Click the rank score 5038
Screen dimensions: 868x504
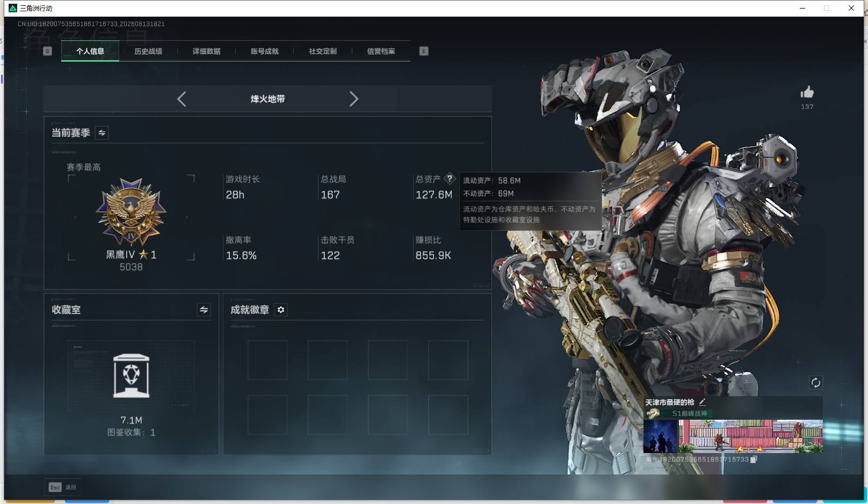coord(131,267)
